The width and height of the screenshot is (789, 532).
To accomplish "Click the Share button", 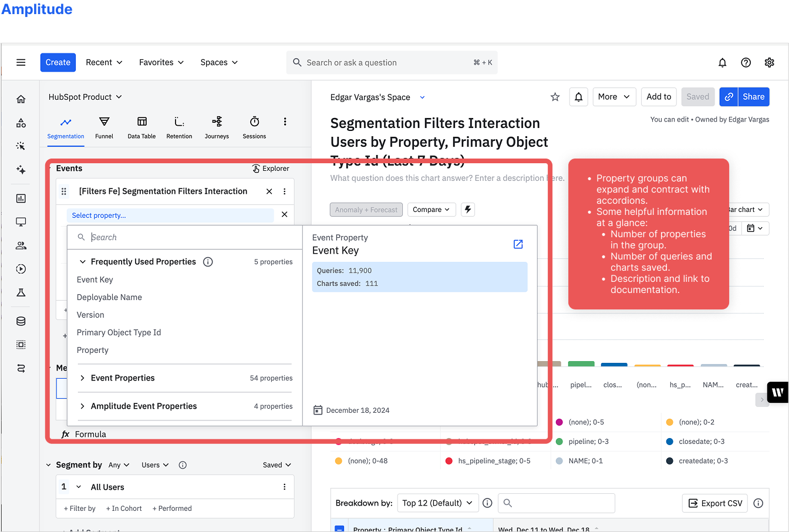I will coord(753,97).
